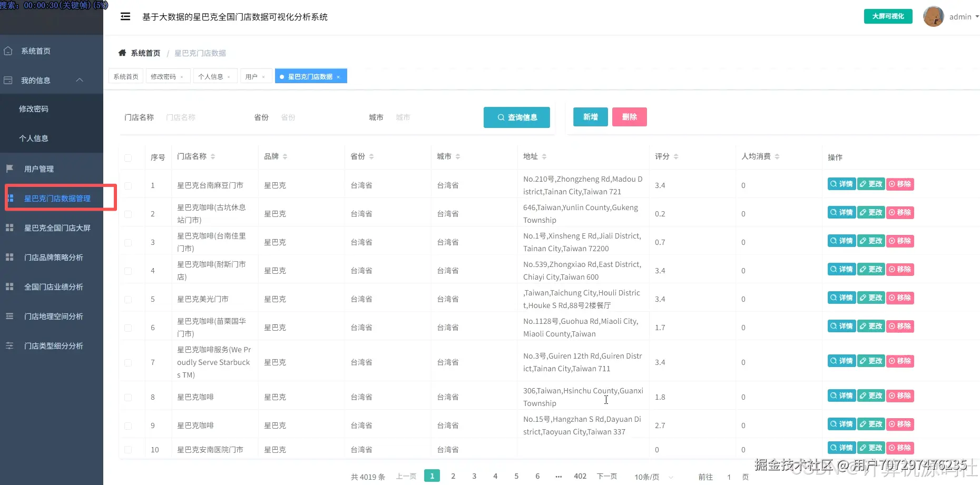The height and width of the screenshot is (485, 980).
Task: Open the admin user dropdown arrow
Action: 977,17
